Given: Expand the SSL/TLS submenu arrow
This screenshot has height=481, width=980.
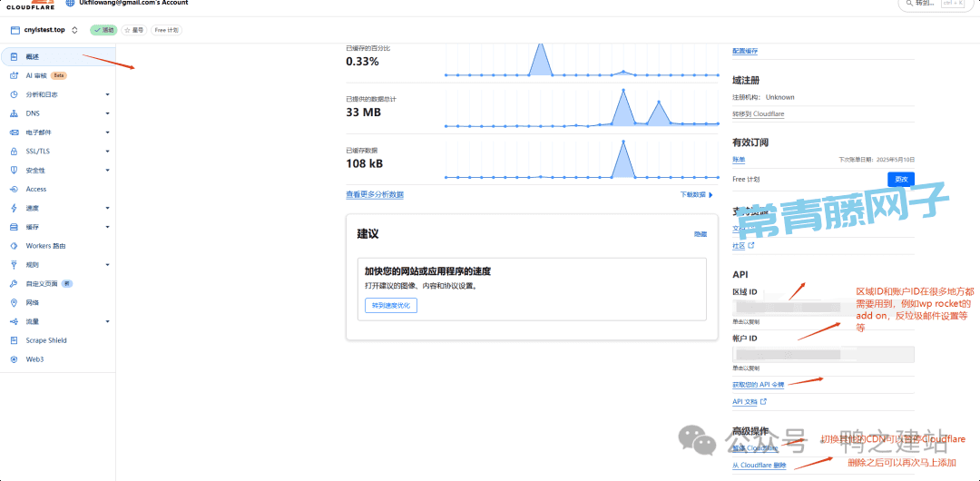Looking at the screenshot, I should point(107,152).
